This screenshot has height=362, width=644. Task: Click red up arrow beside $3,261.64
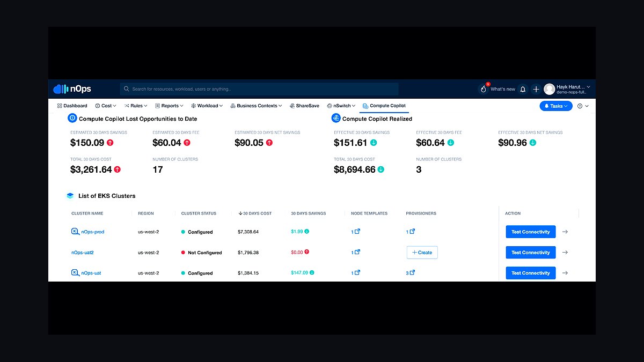(118, 169)
